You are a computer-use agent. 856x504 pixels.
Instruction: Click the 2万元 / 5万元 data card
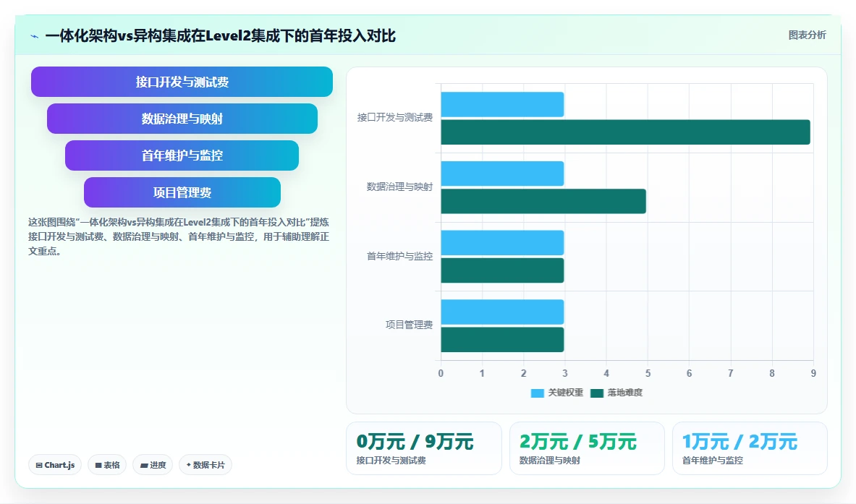(587, 448)
